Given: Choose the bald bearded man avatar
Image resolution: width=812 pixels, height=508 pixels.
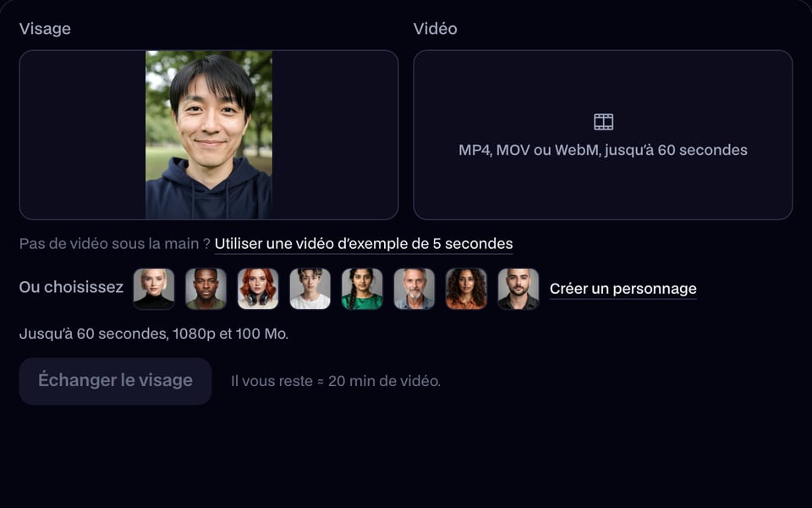Looking at the screenshot, I should tap(518, 289).
